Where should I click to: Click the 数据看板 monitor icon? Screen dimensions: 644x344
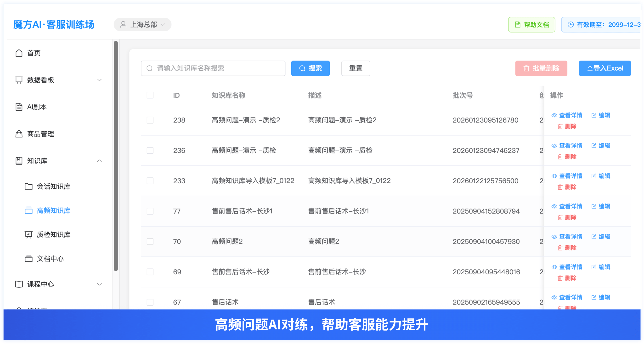click(19, 80)
